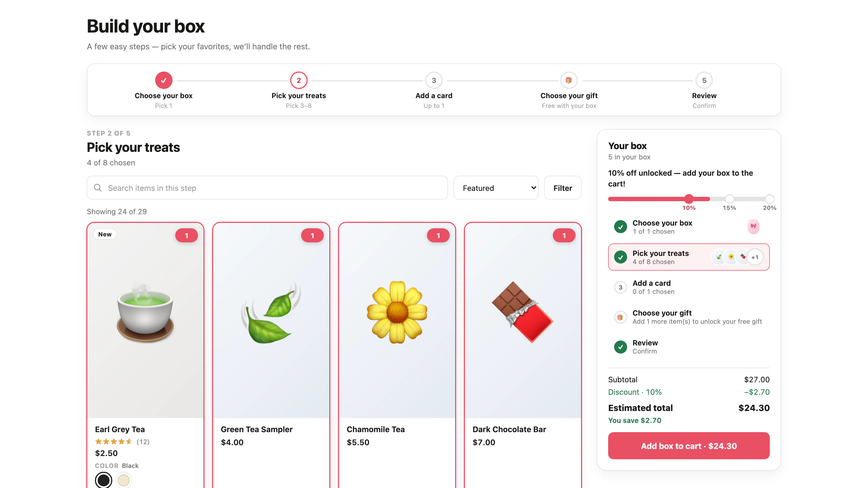Toggle quantity badge on Dark Chocolate Bar card

(564, 235)
